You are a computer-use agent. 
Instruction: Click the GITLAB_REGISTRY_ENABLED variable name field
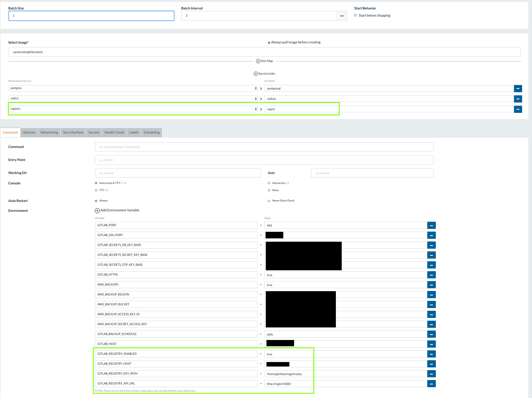(x=176, y=354)
